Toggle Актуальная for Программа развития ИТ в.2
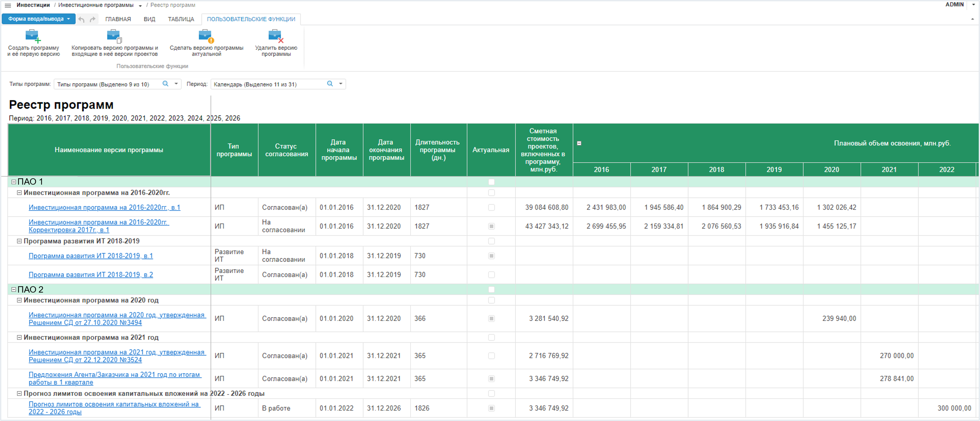 [491, 275]
